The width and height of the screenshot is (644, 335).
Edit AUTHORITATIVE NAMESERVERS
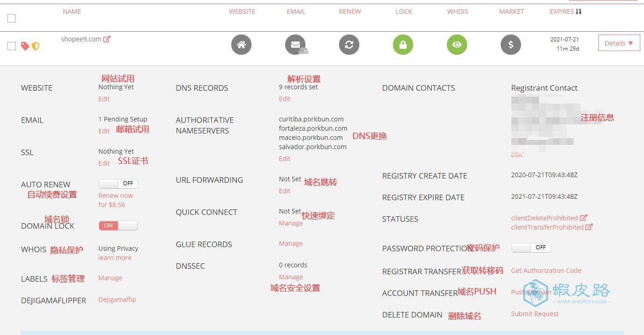(285, 159)
